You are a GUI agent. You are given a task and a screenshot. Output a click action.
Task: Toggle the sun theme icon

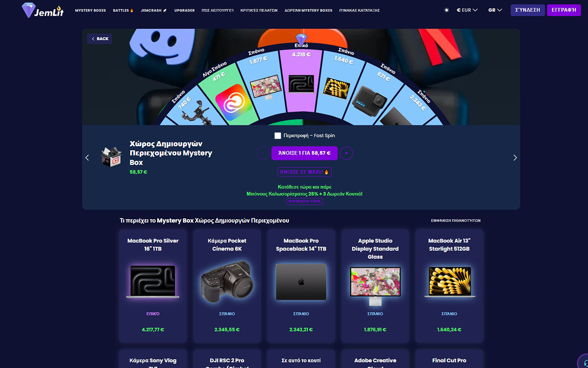click(x=446, y=10)
